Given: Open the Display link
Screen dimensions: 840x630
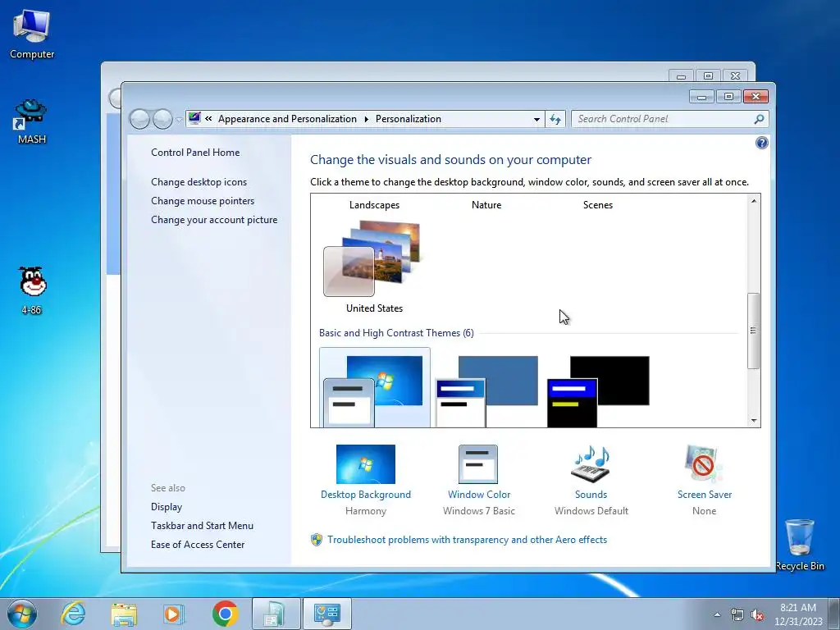Looking at the screenshot, I should point(166,506).
